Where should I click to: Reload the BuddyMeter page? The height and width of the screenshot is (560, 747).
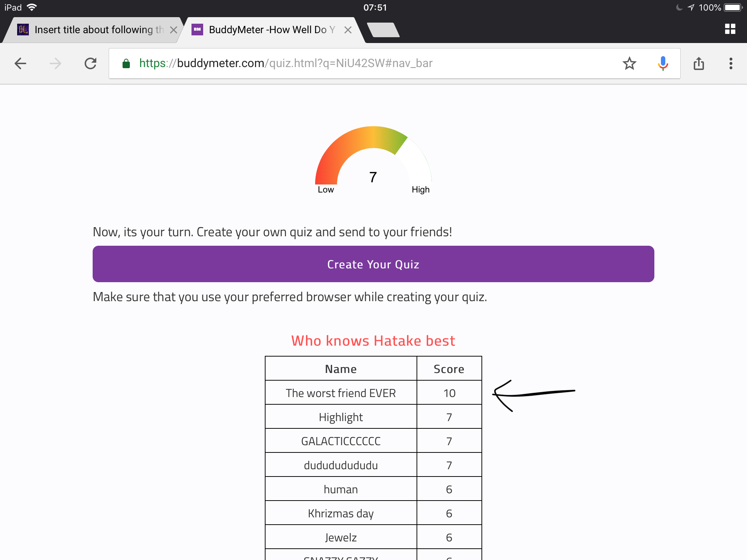click(90, 63)
